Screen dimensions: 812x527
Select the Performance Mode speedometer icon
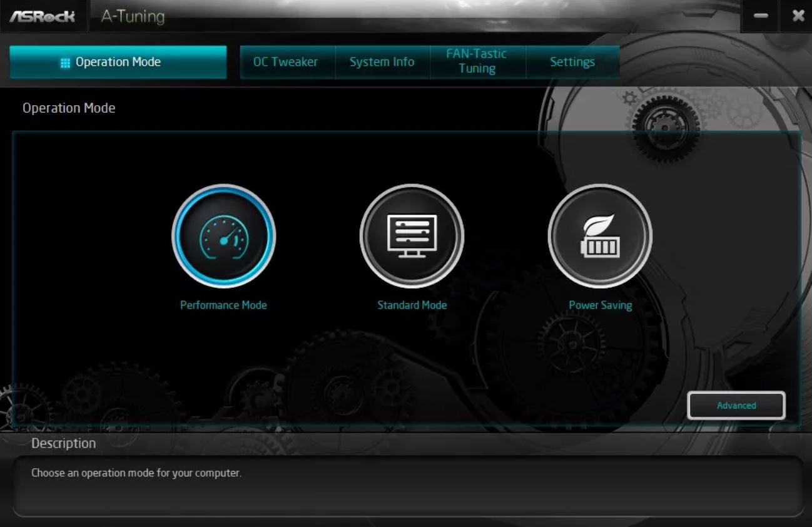tap(223, 236)
